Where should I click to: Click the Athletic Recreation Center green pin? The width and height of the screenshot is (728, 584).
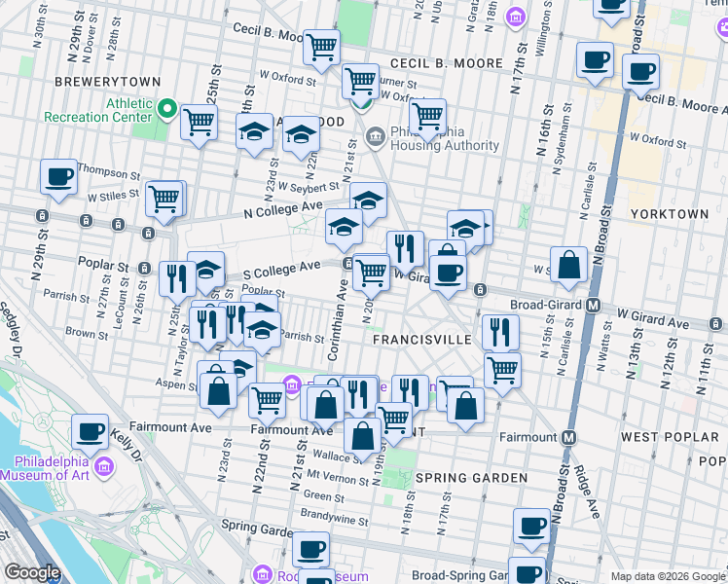(x=167, y=109)
